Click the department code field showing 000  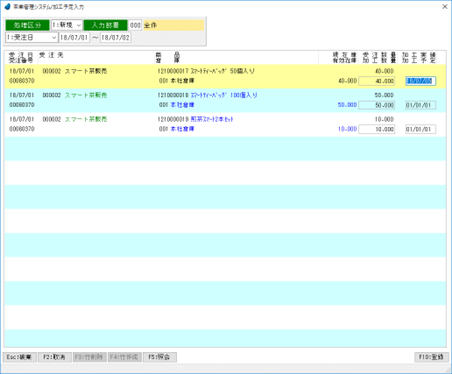tap(135, 25)
